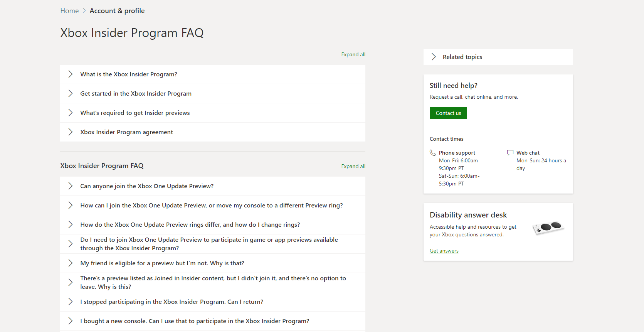Expand "How do the Xbox One Update Preview rings differ"

coord(213,225)
